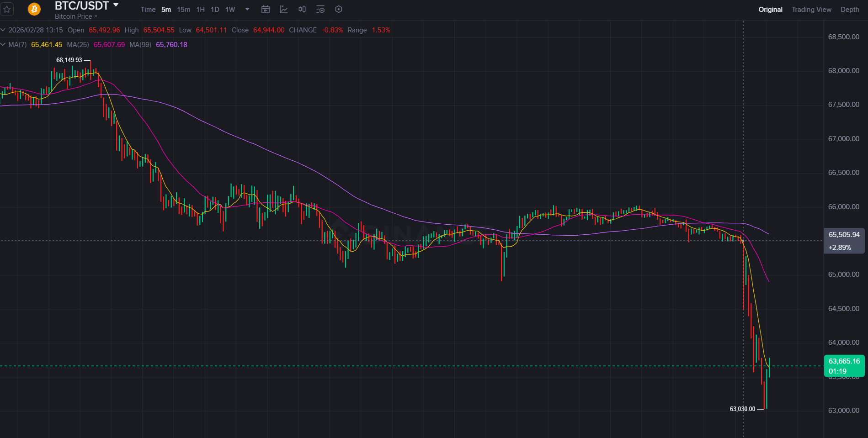Open the indicator settings list icon
Image resolution: width=868 pixels, height=438 pixels.
pyautogui.click(x=320, y=9)
